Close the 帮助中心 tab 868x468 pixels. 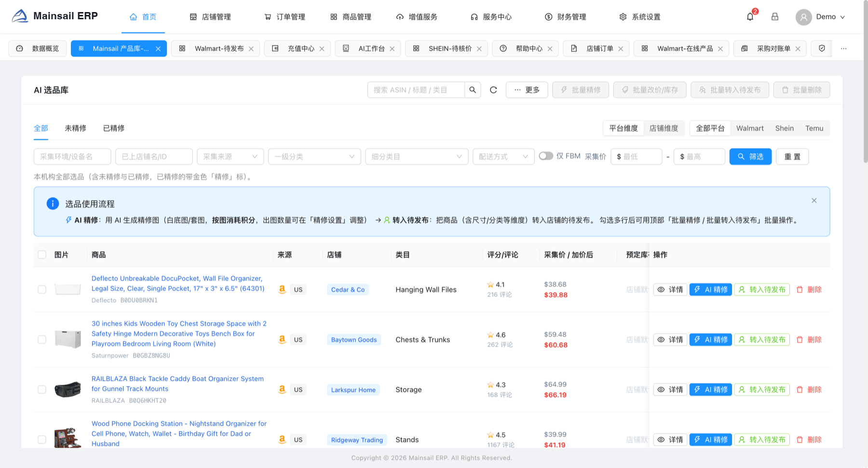(x=550, y=49)
